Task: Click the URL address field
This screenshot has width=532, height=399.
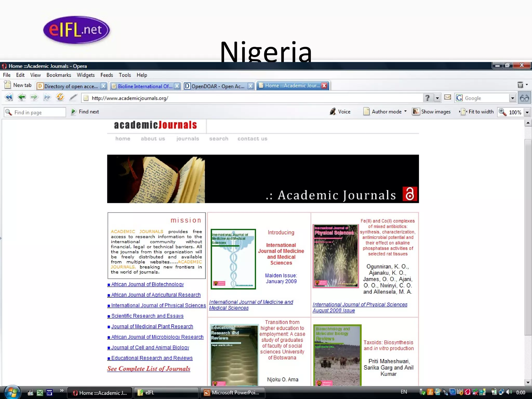Action: tap(252, 98)
